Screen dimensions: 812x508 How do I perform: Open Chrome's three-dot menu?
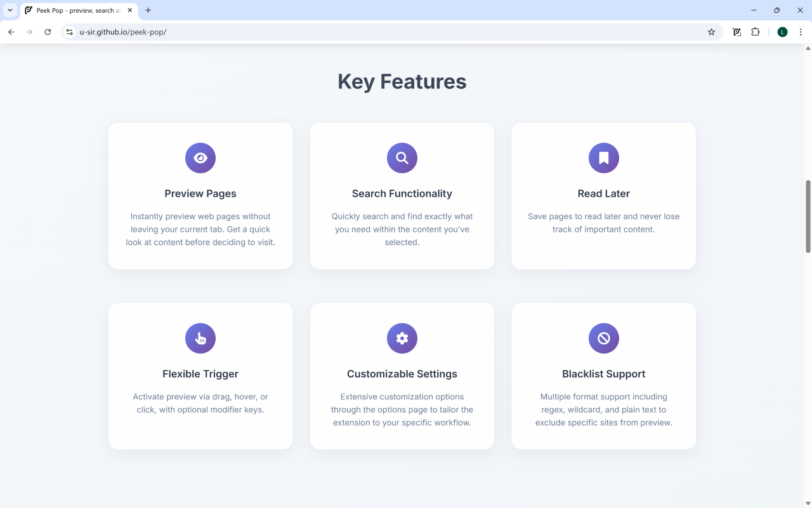coord(801,32)
